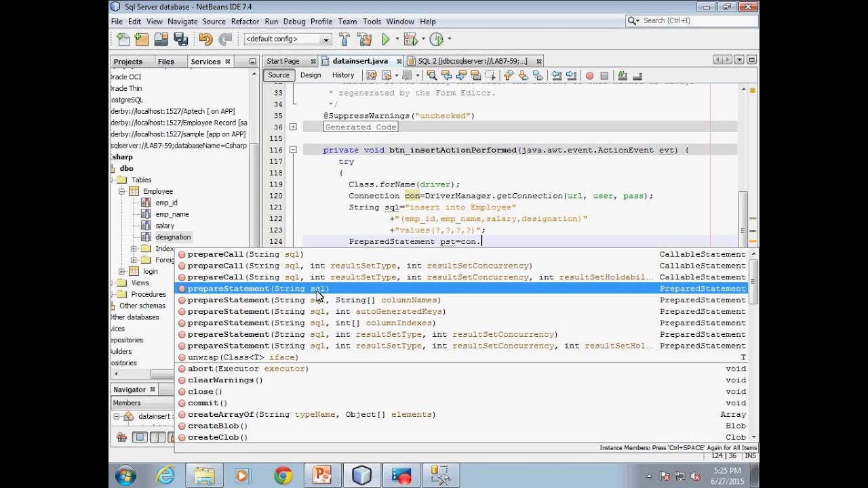The image size is (868, 488).
Task: Click the Windows Start orb
Action: pos(125,476)
